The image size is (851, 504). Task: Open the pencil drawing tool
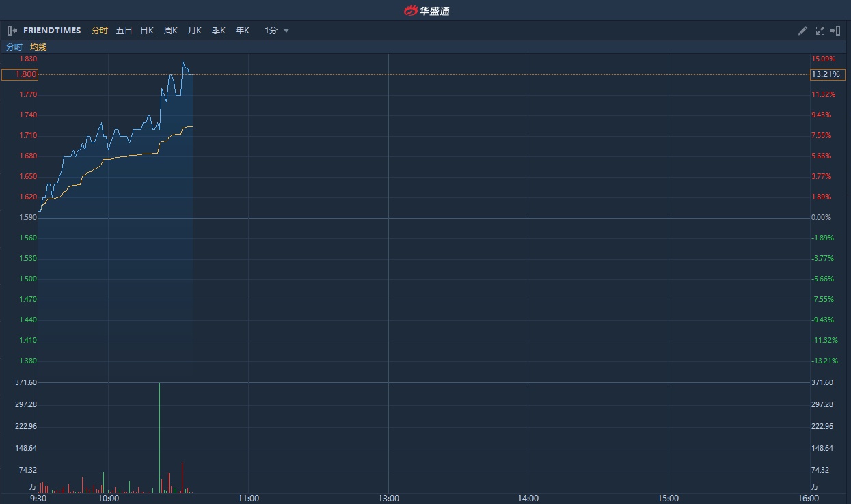tap(803, 31)
